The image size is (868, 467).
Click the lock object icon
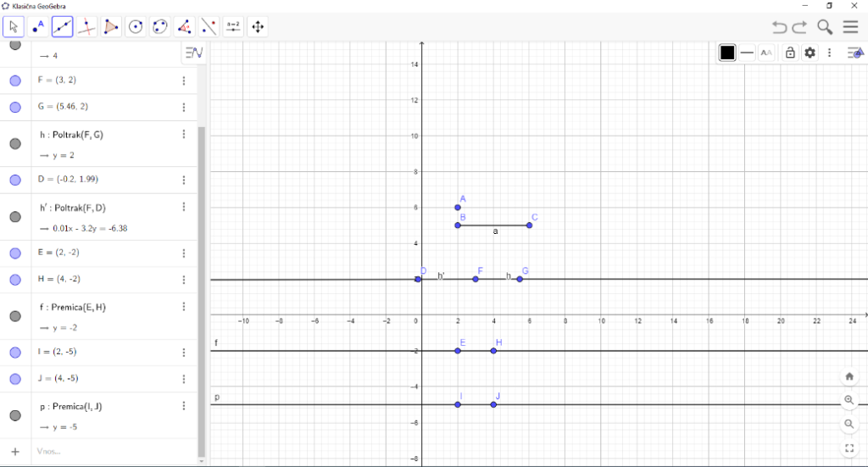pyautogui.click(x=790, y=53)
